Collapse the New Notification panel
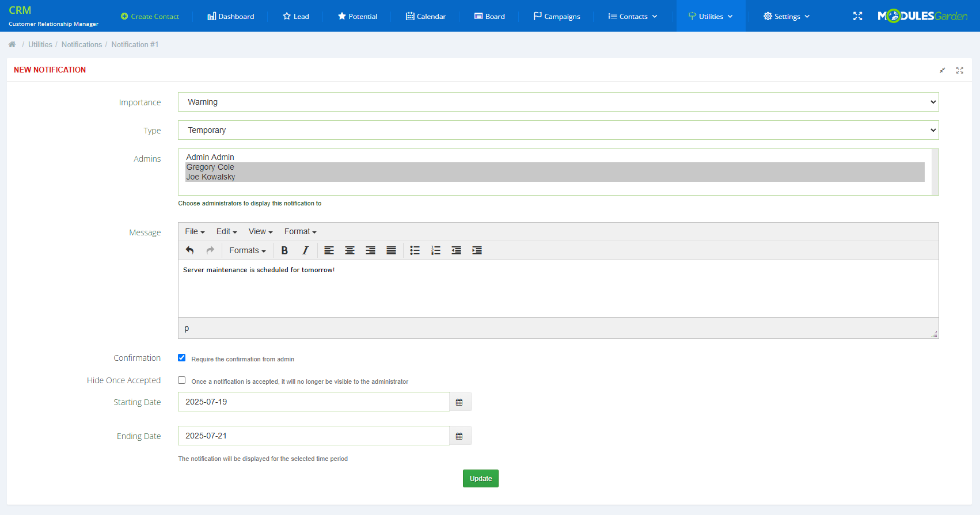This screenshot has height=515, width=980. click(943, 70)
